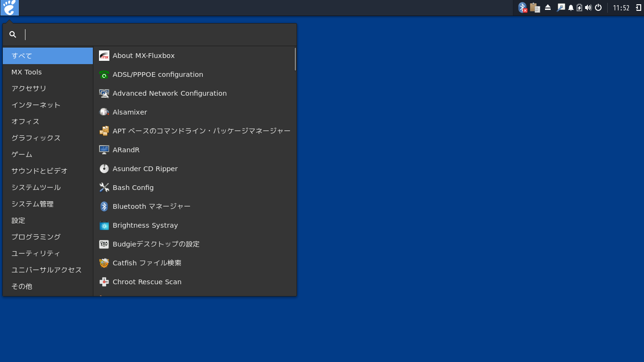
Task: Open the clipboard manager tray icon
Action: click(x=535, y=8)
